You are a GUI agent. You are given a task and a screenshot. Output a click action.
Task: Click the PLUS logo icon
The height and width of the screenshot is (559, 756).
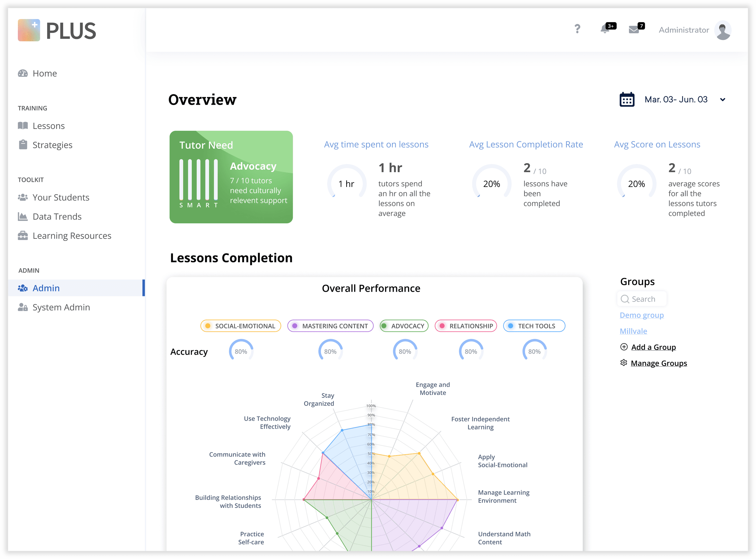coord(29,31)
